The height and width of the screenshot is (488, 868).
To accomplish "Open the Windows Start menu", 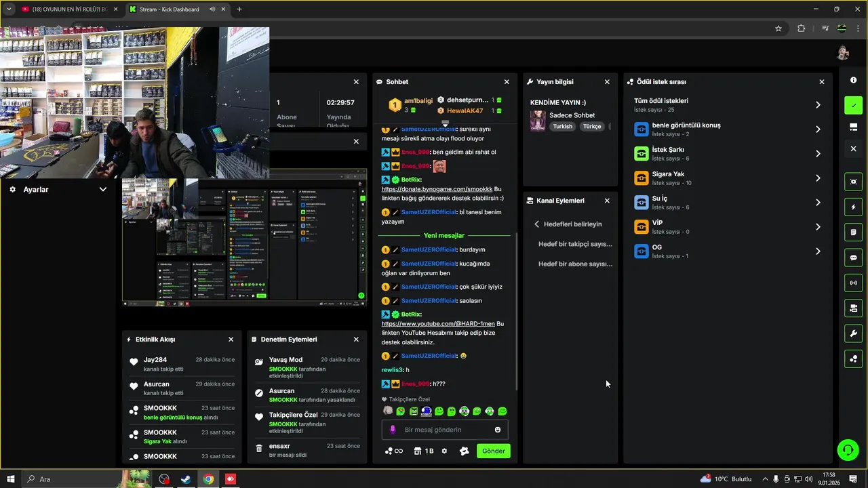I will pyautogui.click(x=11, y=479).
